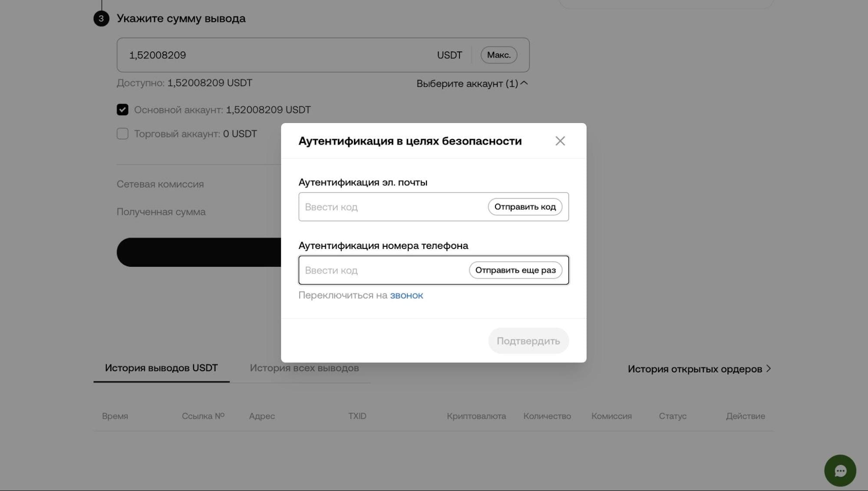Click the Аутентификация эл. почты label
This screenshot has width=868, height=491.
(x=363, y=182)
